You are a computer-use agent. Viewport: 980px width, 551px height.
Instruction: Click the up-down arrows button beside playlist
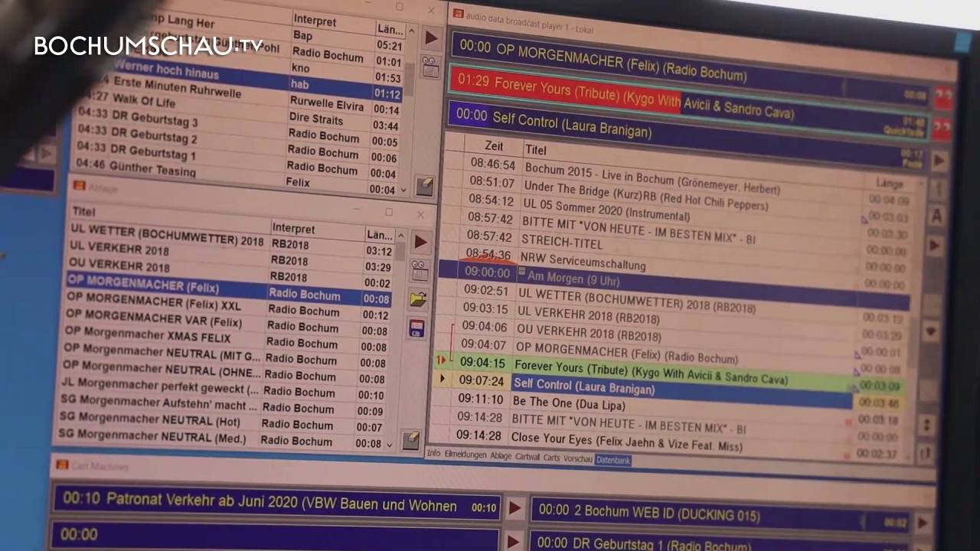coord(927,425)
